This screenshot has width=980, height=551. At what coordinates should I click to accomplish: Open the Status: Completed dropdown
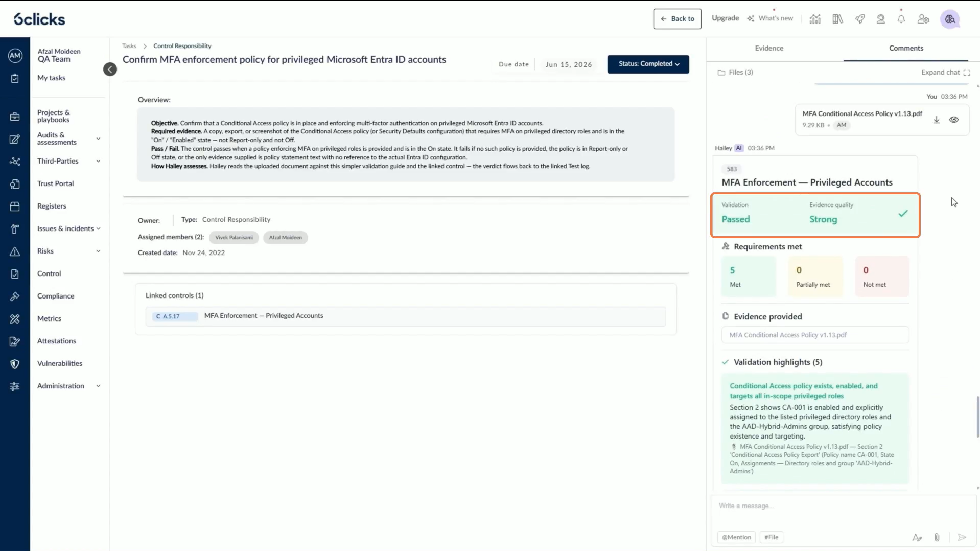648,64
